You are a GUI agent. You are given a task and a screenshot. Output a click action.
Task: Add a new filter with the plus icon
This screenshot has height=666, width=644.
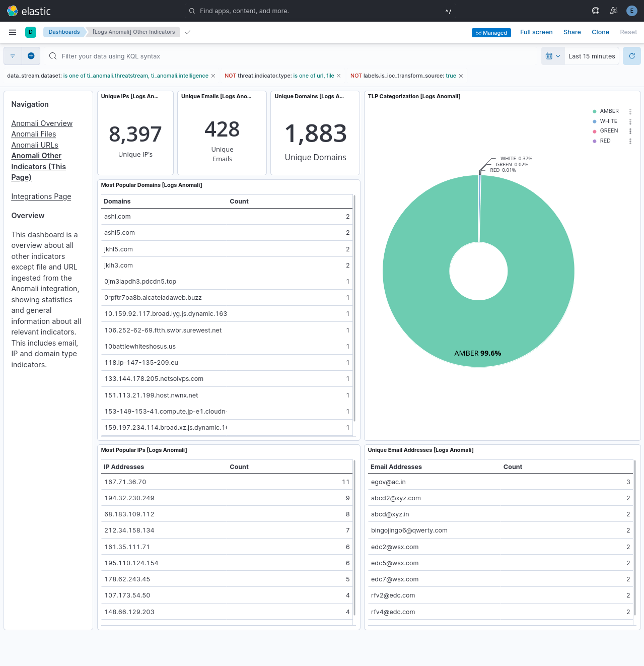click(31, 56)
